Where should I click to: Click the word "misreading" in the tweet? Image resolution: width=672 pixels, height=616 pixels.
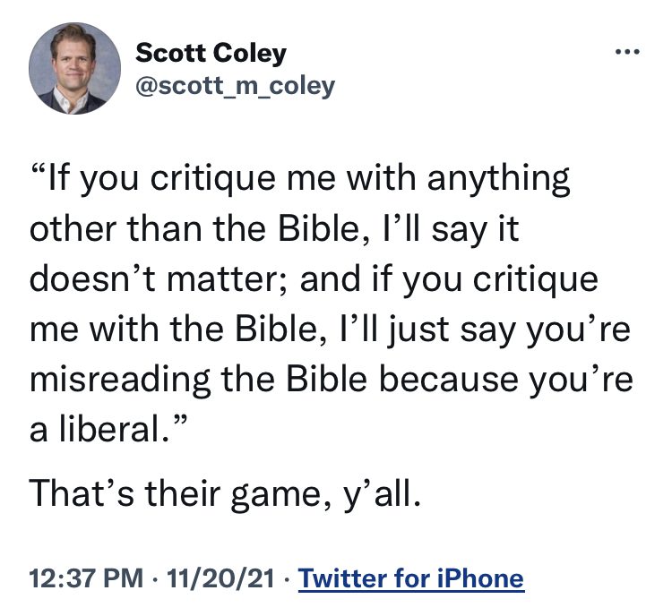pyautogui.click(x=120, y=381)
